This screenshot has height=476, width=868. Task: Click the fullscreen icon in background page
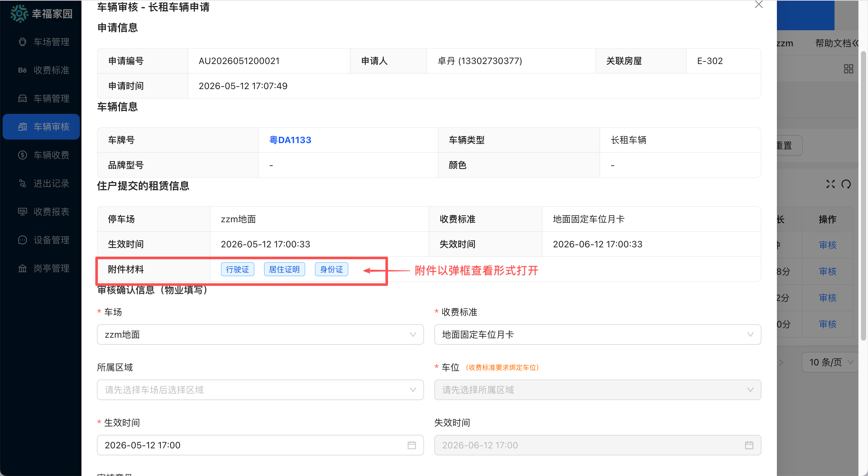(830, 184)
